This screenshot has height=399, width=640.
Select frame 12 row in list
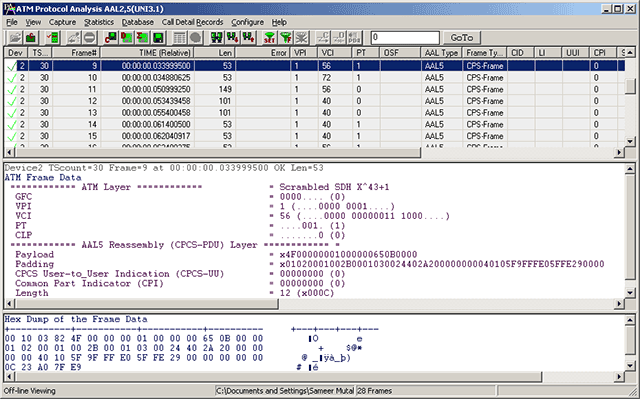(314, 101)
